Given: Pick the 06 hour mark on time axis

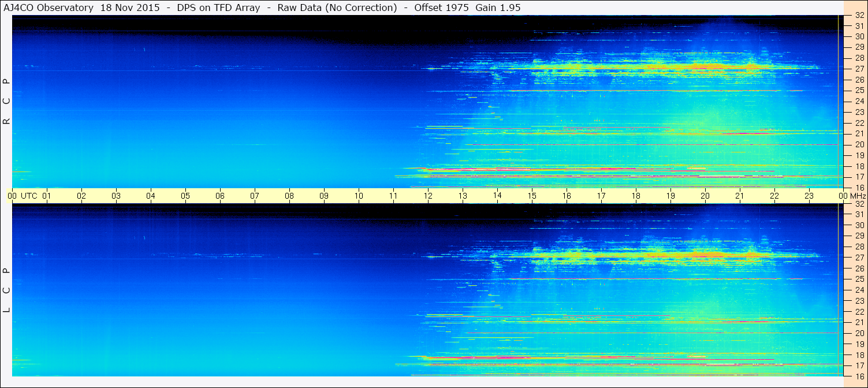Looking at the screenshot, I should click(x=220, y=196).
